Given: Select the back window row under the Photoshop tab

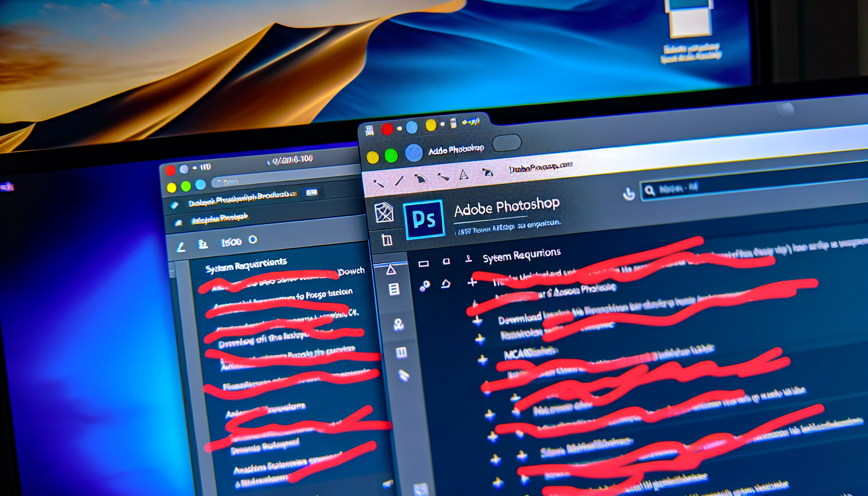Looking at the screenshot, I should [220, 219].
